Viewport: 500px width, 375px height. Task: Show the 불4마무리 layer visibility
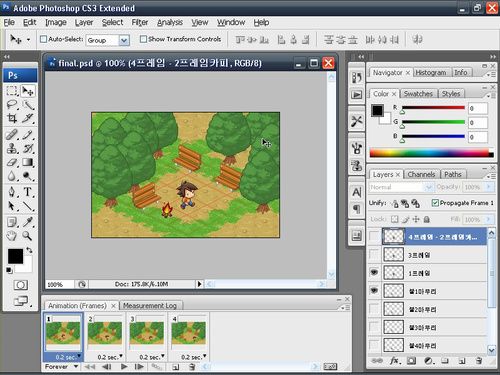[x=374, y=345]
